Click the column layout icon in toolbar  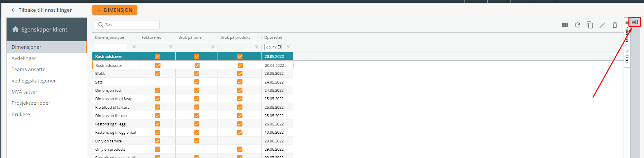click(x=565, y=25)
